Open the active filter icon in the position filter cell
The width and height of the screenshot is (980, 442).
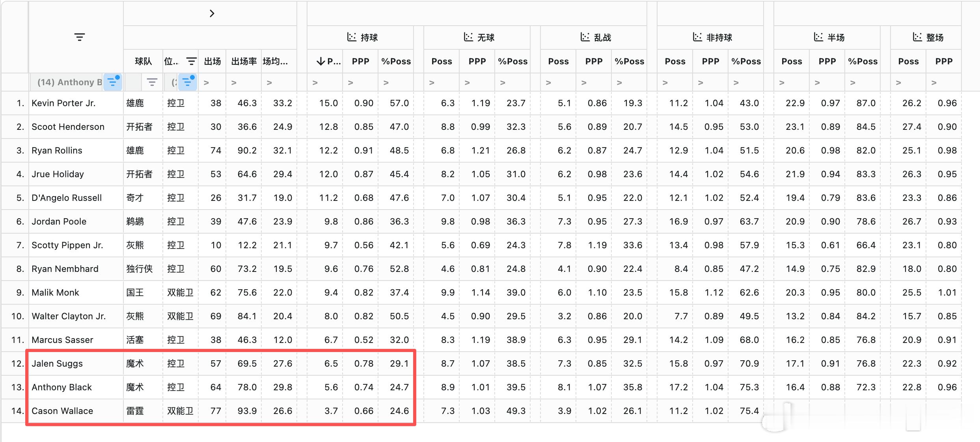pyautogui.click(x=188, y=82)
